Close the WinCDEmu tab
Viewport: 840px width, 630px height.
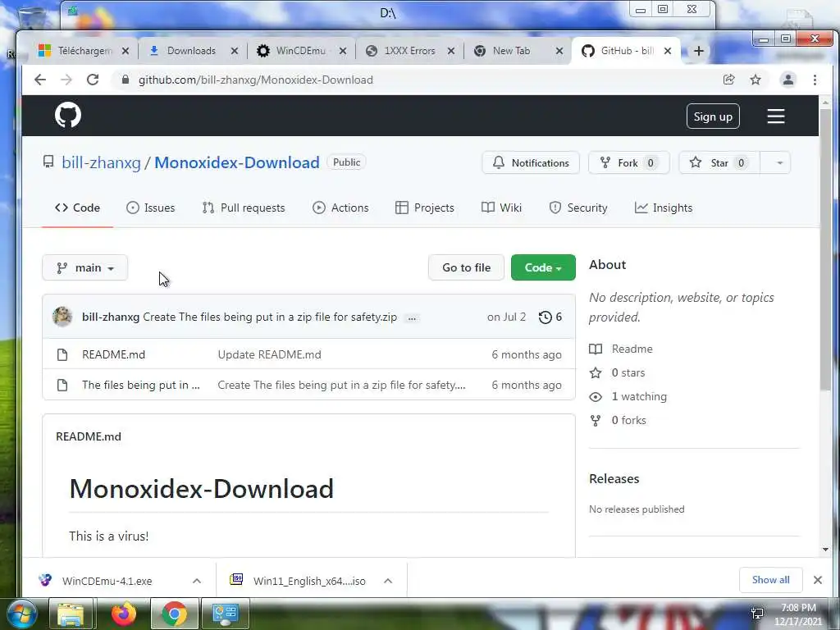pyautogui.click(x=343, y=51)
